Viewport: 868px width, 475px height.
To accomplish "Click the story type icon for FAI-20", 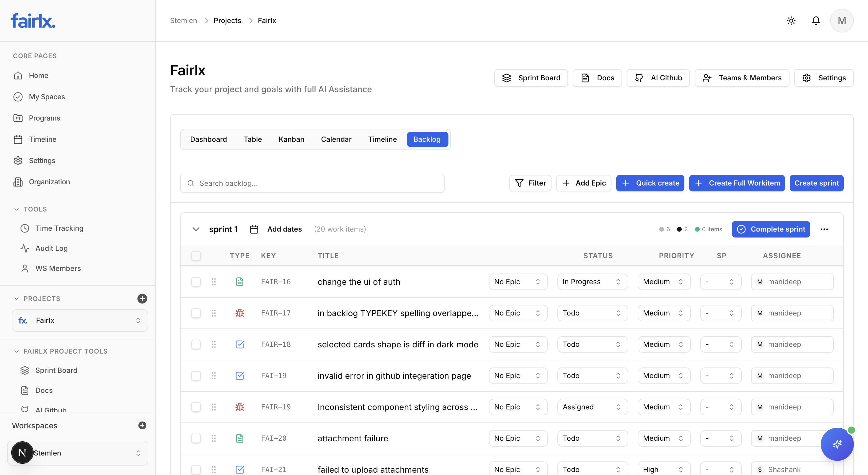I will 239,438.
